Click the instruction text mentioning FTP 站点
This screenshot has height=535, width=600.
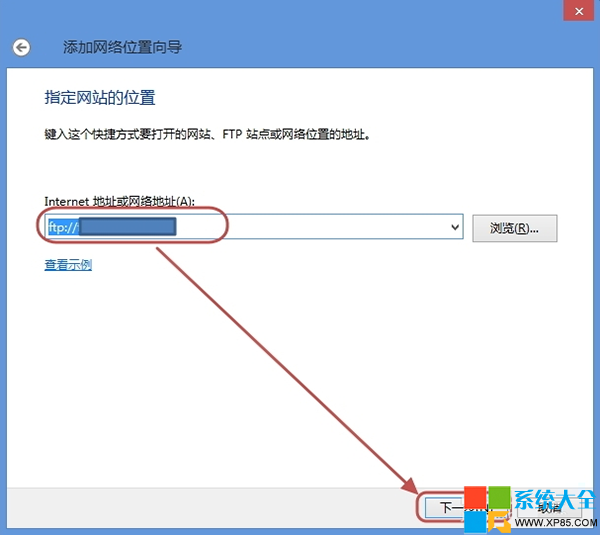207,134
